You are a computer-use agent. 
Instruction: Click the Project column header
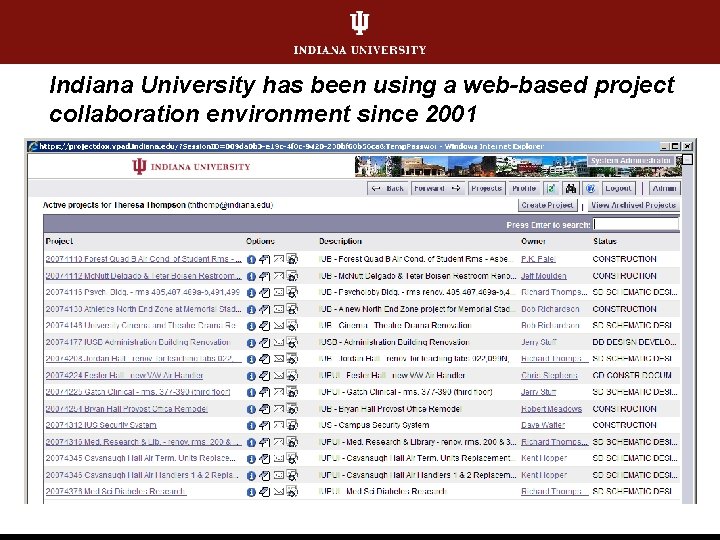click(x=59, y=241)
